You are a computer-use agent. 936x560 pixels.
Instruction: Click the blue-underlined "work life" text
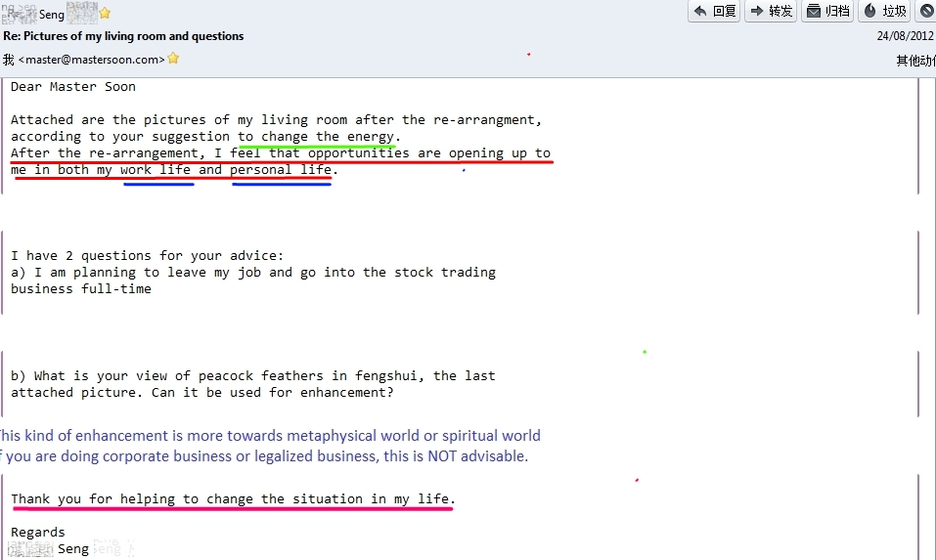[156, 170]
